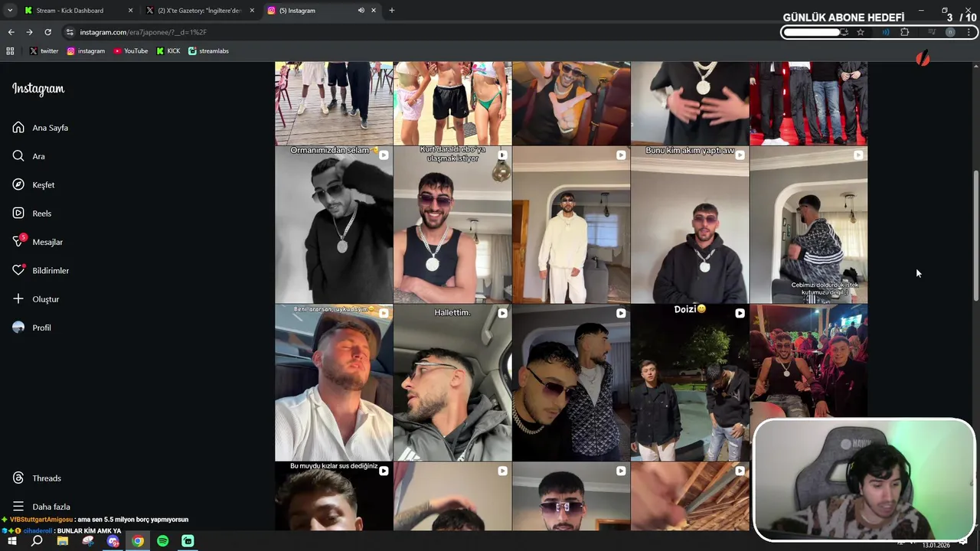Open the Hallettim. reel
Viewport: 980px width, 551px height.
452,383
